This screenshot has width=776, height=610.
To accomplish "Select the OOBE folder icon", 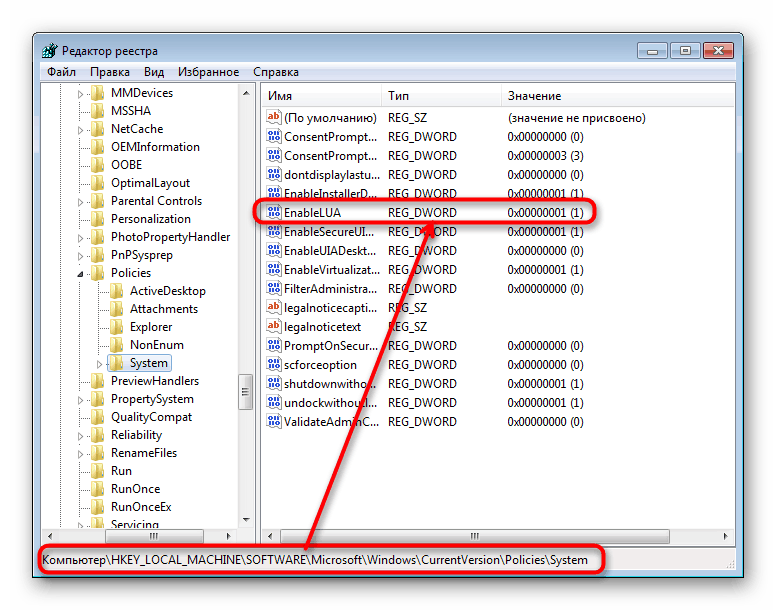I will click(98, 165).
